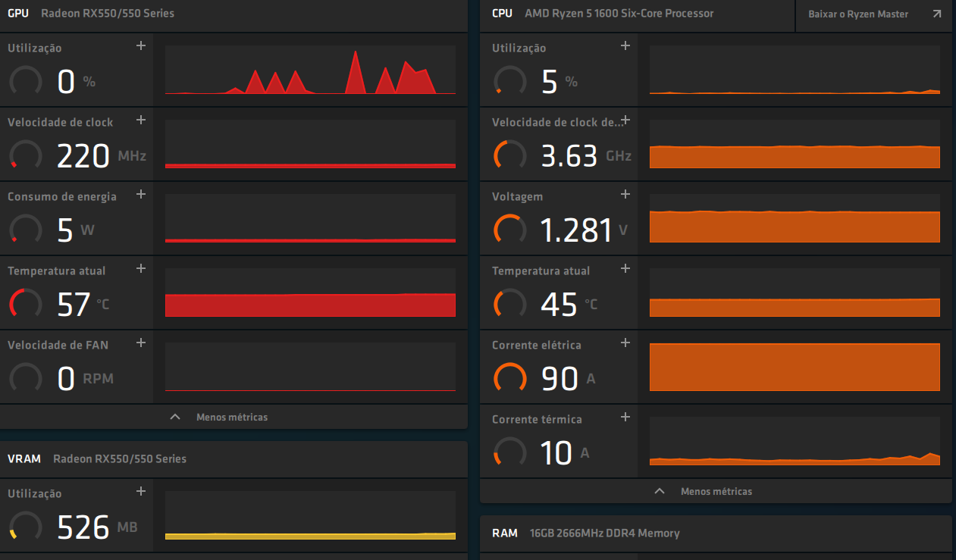956x560 pixels.
Task: Click the FAN speed empty graph
Action: (x=310, y=367)
